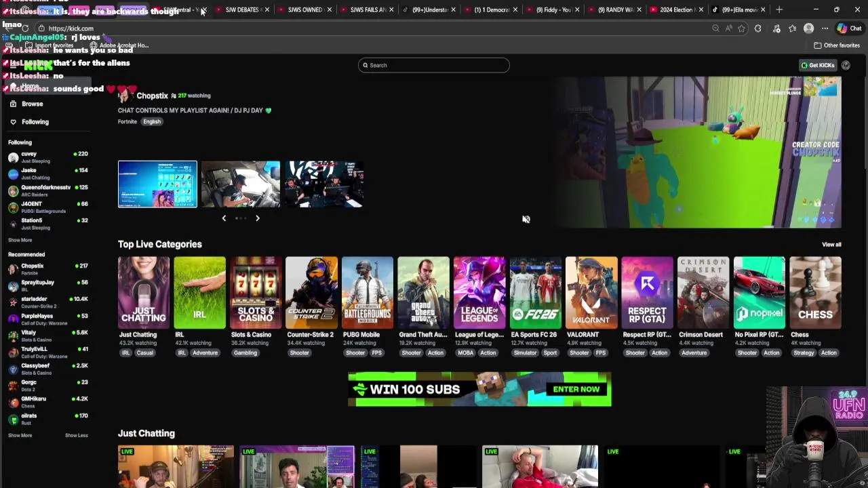Open the Just Chatting section heading
This screenshot has width=868, height=488.
[x=146, y=434]
